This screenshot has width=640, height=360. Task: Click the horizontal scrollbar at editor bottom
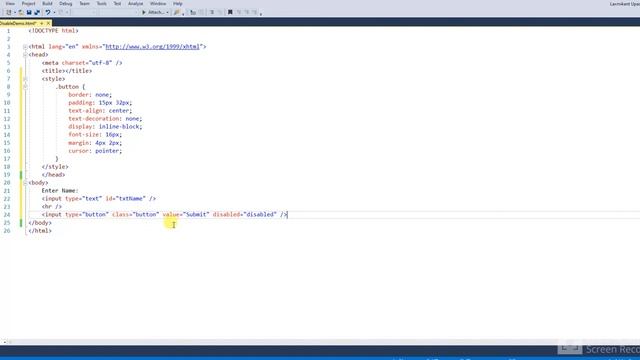[x=320, y=342]
